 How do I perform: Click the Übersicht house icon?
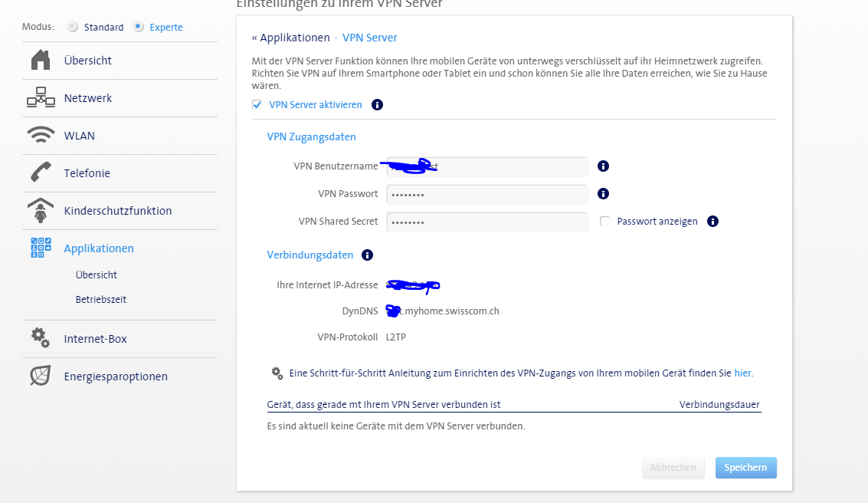(41, 60)
